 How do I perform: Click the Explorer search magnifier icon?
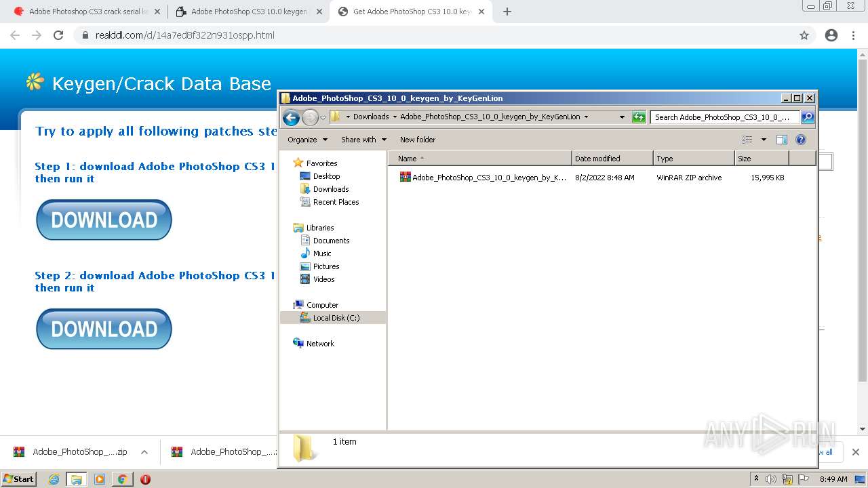[x=807, y=117]
